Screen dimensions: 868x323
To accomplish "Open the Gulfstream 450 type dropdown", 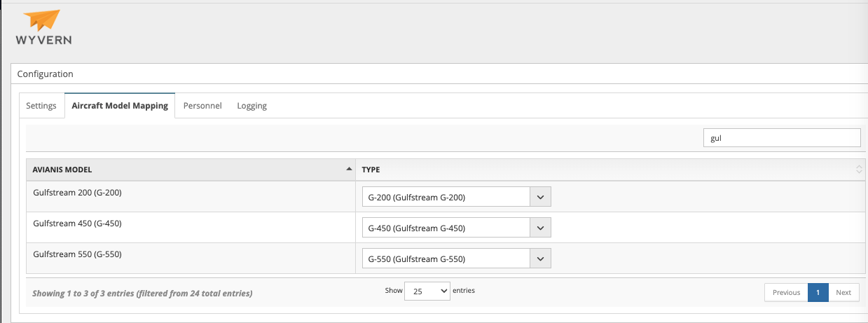I will [x=446, y=228].
